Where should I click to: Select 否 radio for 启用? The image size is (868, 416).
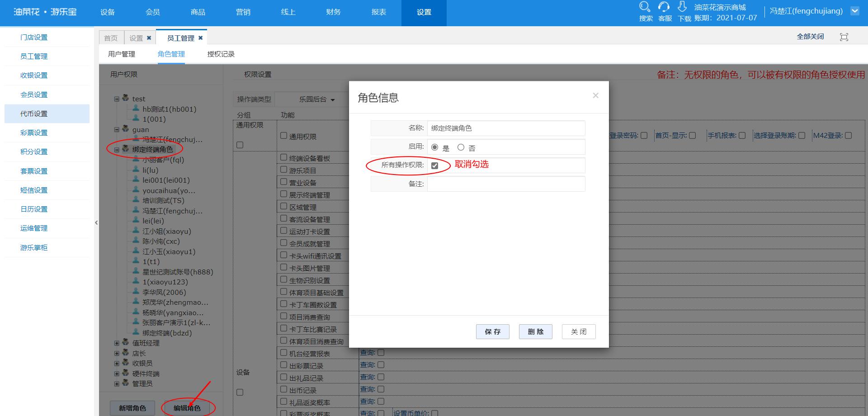tap(461, 147)
